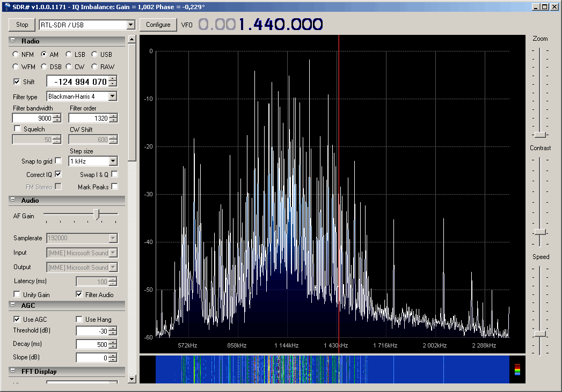Open the Configure dialog
This screenshot has height=392, width=562.
click(158, 25)
